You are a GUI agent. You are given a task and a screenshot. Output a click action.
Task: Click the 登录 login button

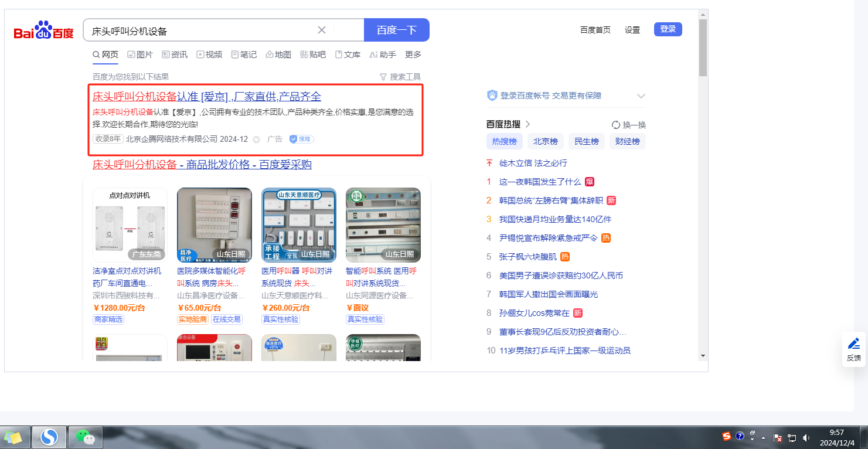click(x=668, y=29)
